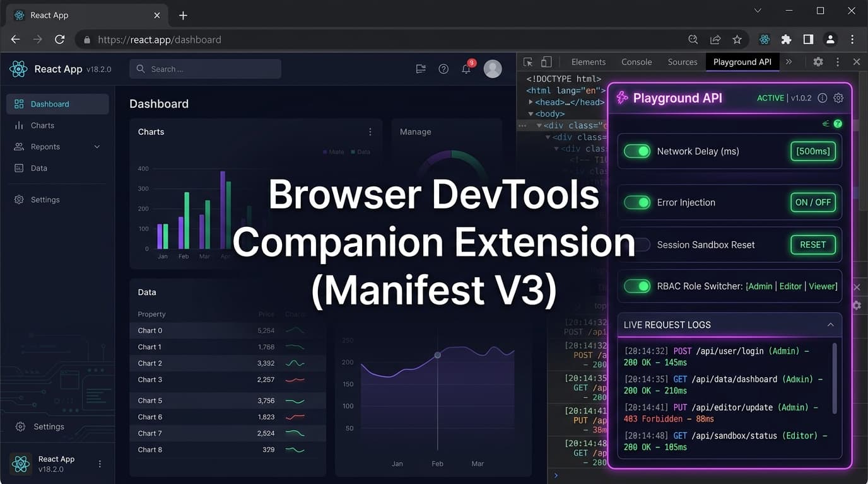The width and height of the screenshot is (868, 484).
Task: Expand the head element in DOM tree
Action: (531, 102)
